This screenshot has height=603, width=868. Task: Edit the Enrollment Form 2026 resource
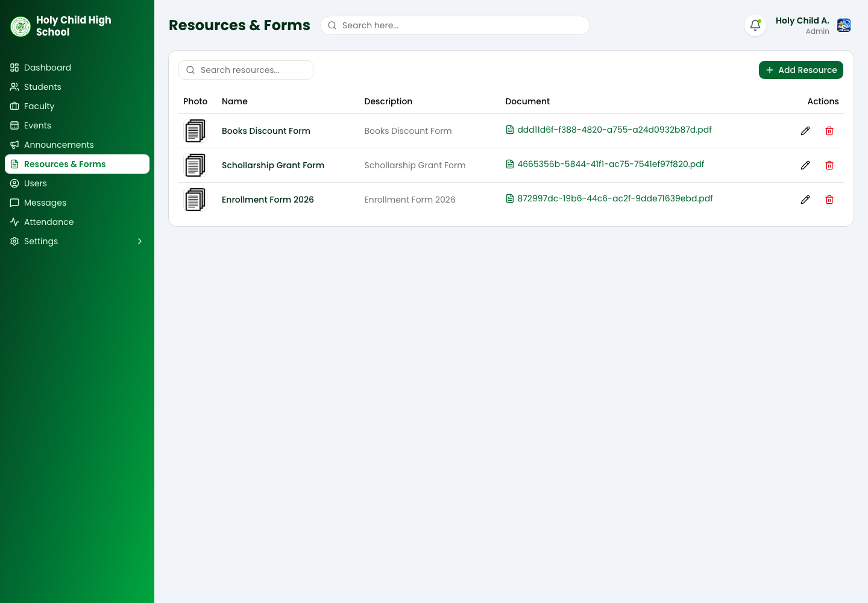coord(805,200)
